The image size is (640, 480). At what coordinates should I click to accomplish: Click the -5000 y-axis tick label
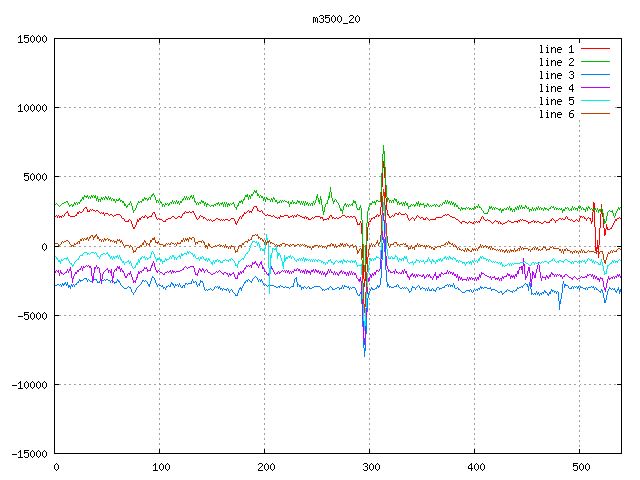coord(31,315)
